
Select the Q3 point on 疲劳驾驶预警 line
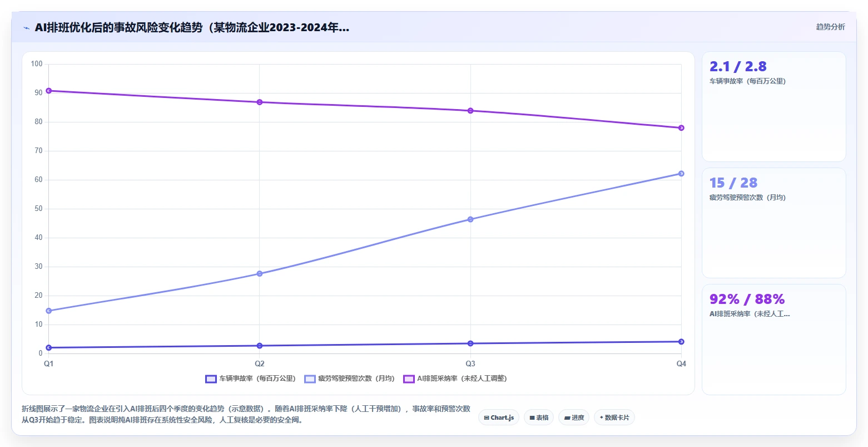click(x=470, y=219)
